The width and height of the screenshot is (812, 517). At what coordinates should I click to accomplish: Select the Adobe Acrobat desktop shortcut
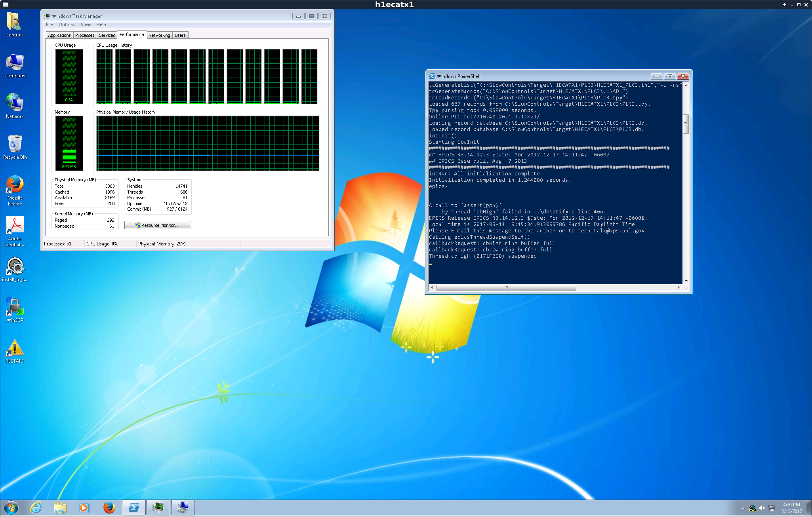click(x=15, y=232)
